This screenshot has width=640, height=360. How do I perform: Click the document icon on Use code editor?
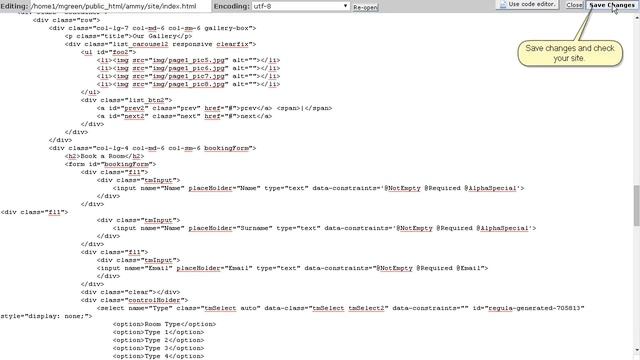click(x=502, y=4)
